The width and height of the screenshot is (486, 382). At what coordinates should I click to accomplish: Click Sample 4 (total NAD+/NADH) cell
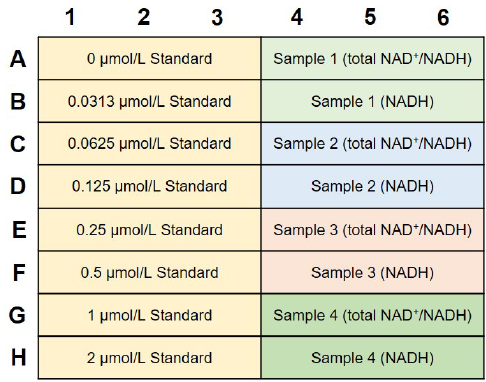coord(373,315)
